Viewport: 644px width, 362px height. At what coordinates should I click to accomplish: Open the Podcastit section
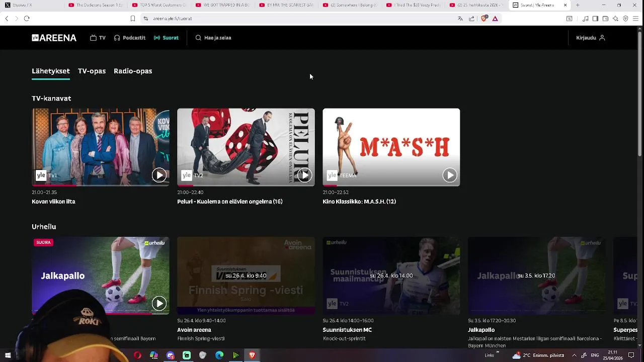[130, 38]
